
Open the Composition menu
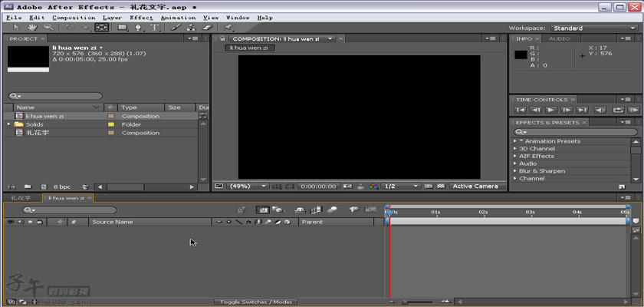point(74,18)
